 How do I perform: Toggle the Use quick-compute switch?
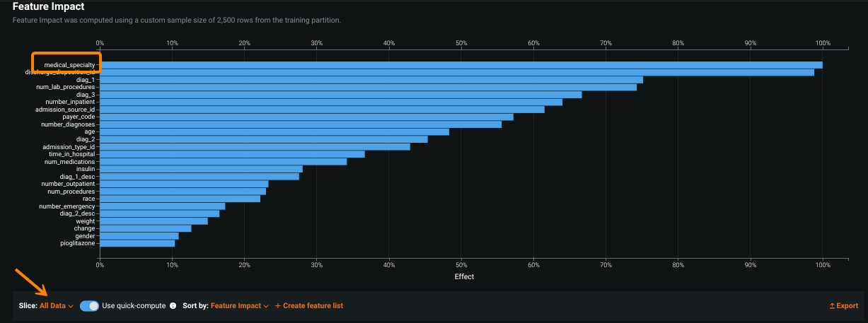[89, 306]
